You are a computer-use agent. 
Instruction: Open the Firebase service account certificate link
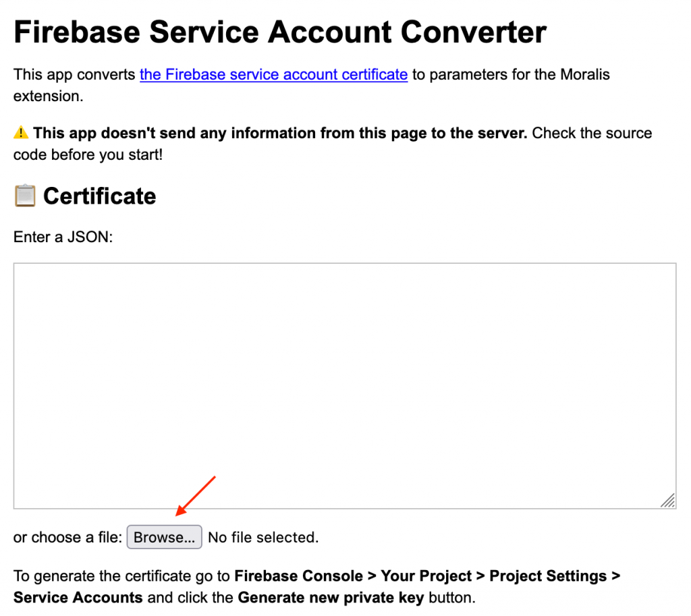tap(273, 74)
